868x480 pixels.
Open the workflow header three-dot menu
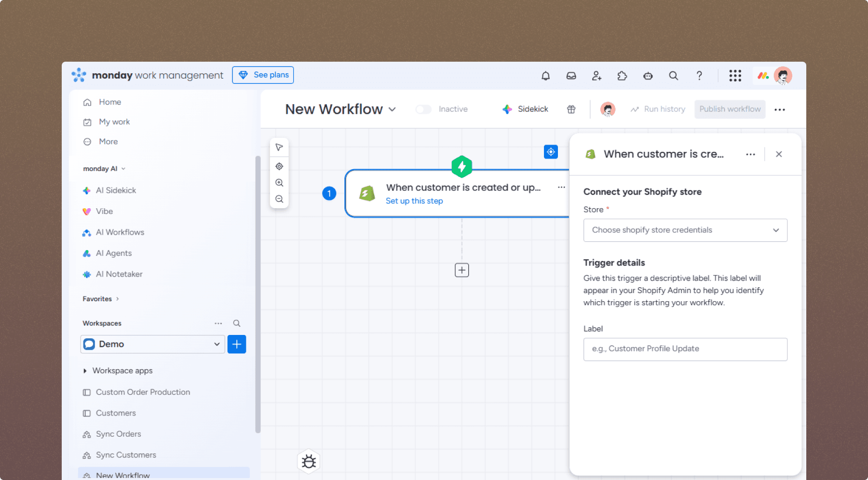point(780,109)
